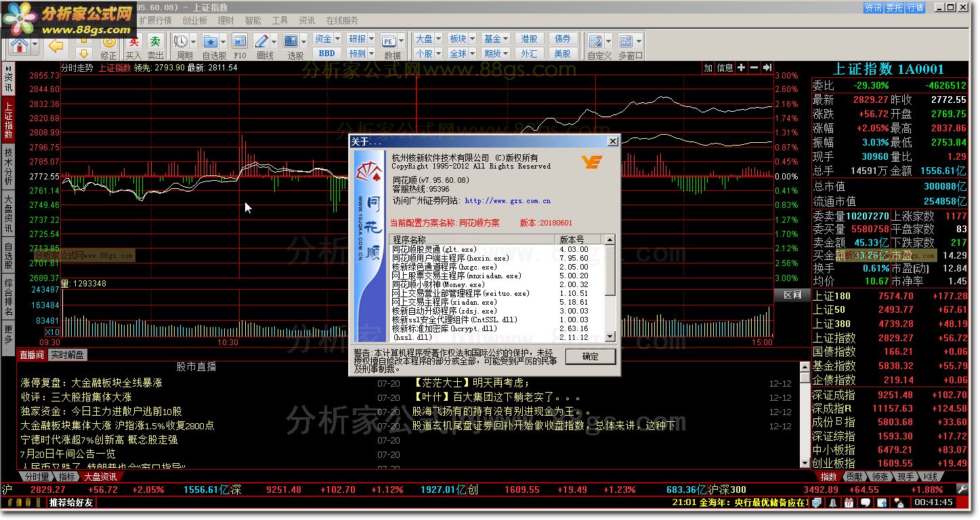
Task: Click the minus zoom icon above chart
Action: (x=754, y=68)
